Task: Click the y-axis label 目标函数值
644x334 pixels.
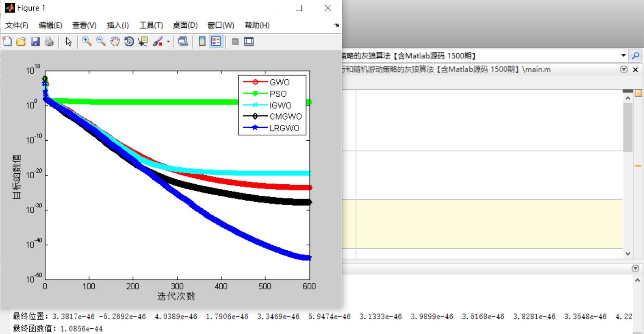Action: click(17, 177)
